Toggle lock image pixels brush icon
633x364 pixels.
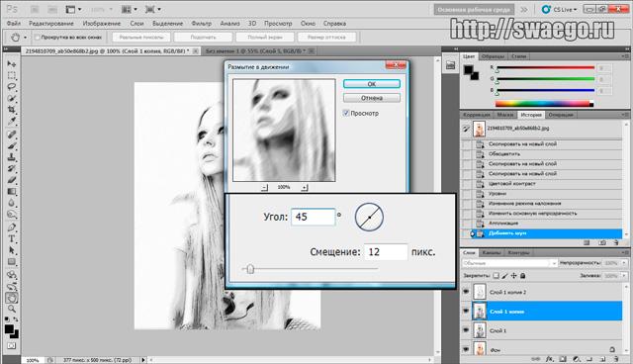(x=504, y=276)
